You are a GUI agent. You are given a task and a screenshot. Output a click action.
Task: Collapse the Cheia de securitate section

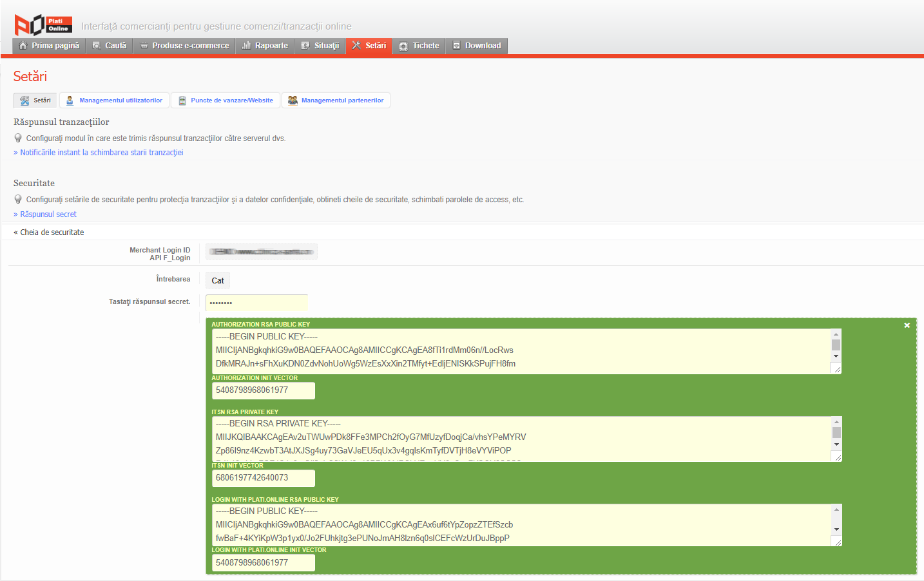tap(49, 233)
